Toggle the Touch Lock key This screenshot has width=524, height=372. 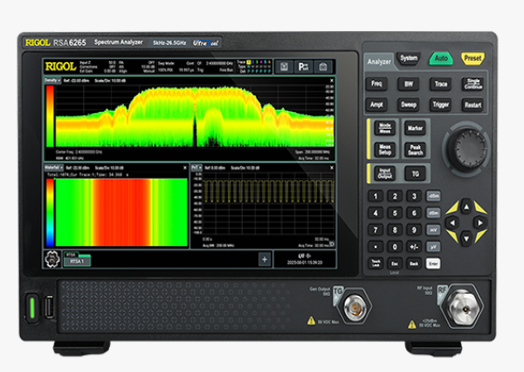(375, 263)
